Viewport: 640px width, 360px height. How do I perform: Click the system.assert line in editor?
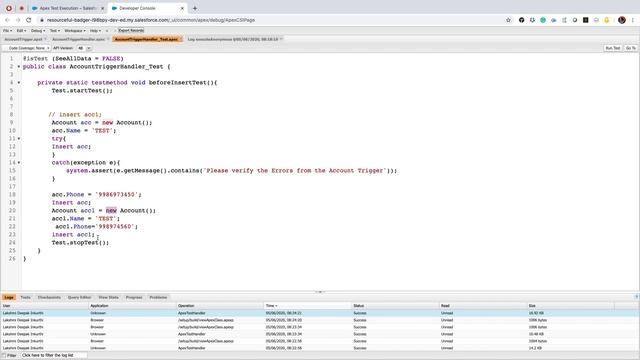pos(231,171)
